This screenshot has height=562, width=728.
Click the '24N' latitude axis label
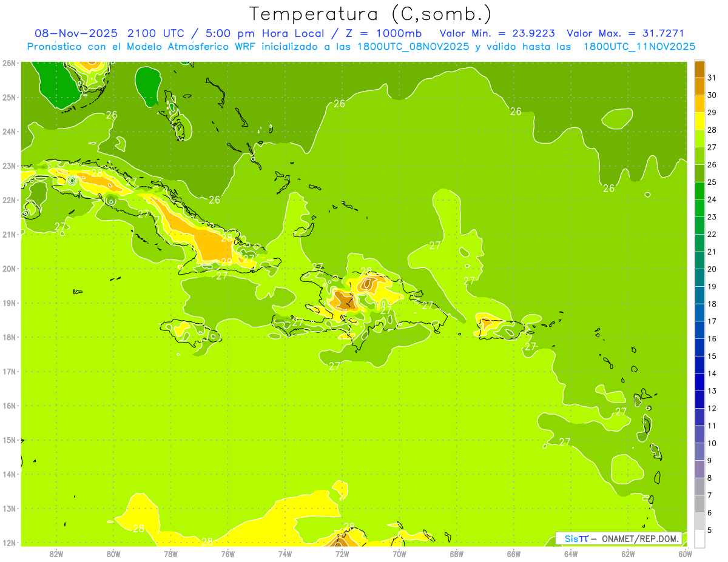coord(9,132)
